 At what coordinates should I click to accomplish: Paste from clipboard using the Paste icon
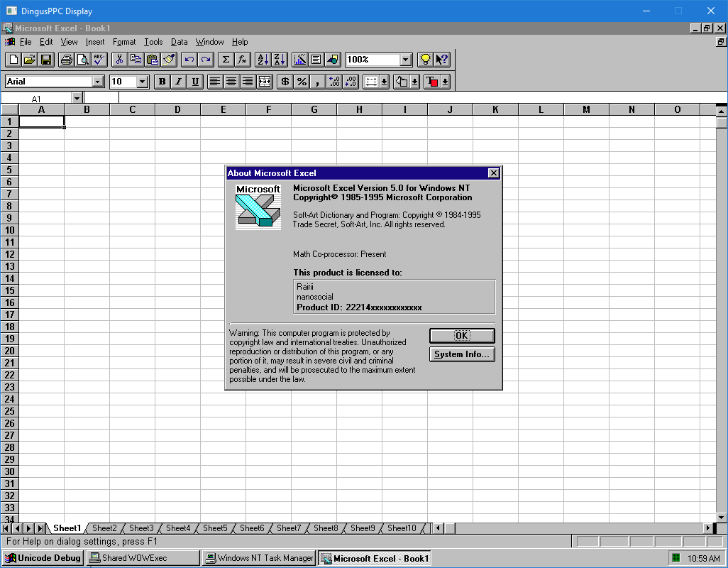152,60
